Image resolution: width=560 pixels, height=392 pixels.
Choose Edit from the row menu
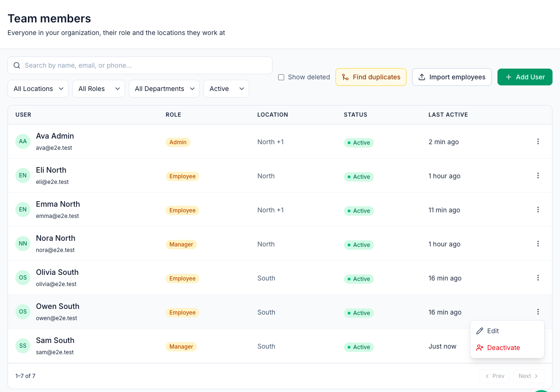point(507,331)
